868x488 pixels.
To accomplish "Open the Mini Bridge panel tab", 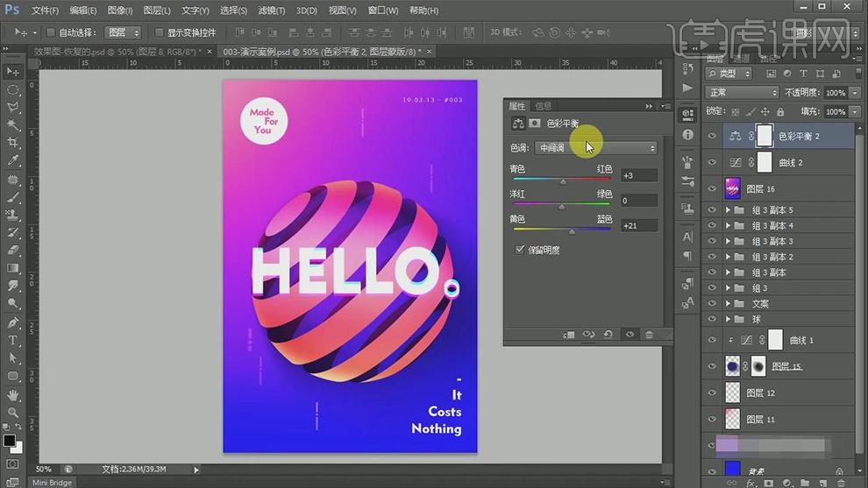I will point(52,483).
